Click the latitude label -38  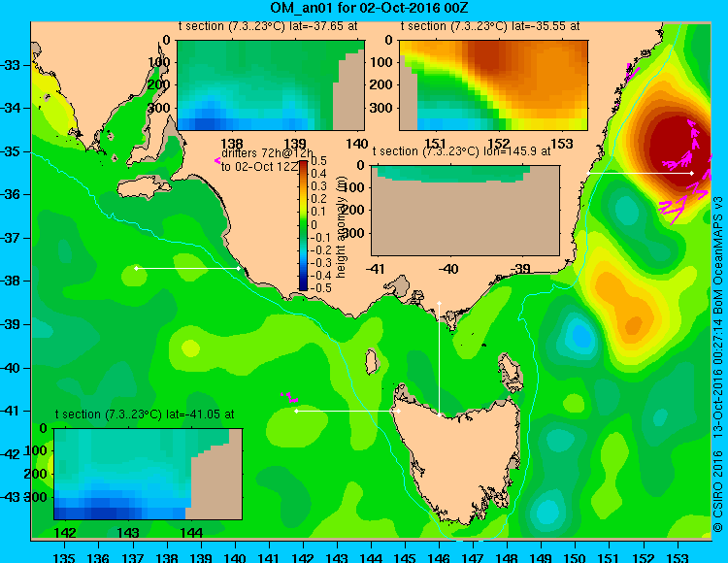tap(10, 281)
